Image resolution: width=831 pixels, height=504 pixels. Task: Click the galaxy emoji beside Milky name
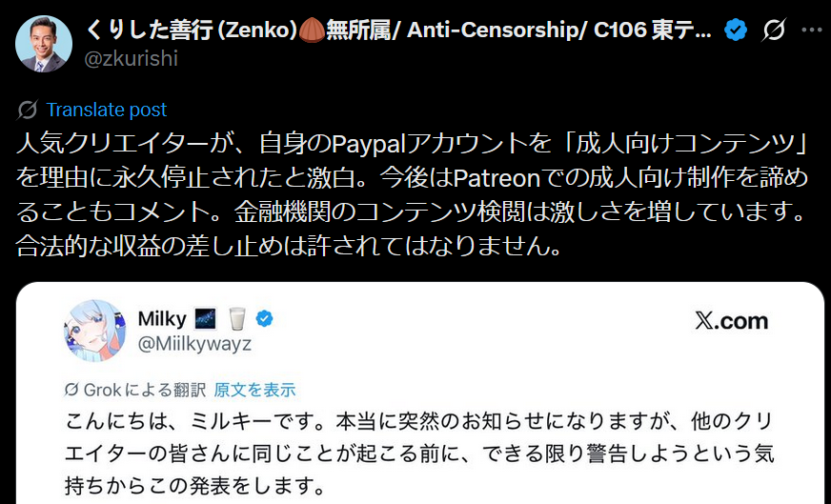tap(206, 319)
